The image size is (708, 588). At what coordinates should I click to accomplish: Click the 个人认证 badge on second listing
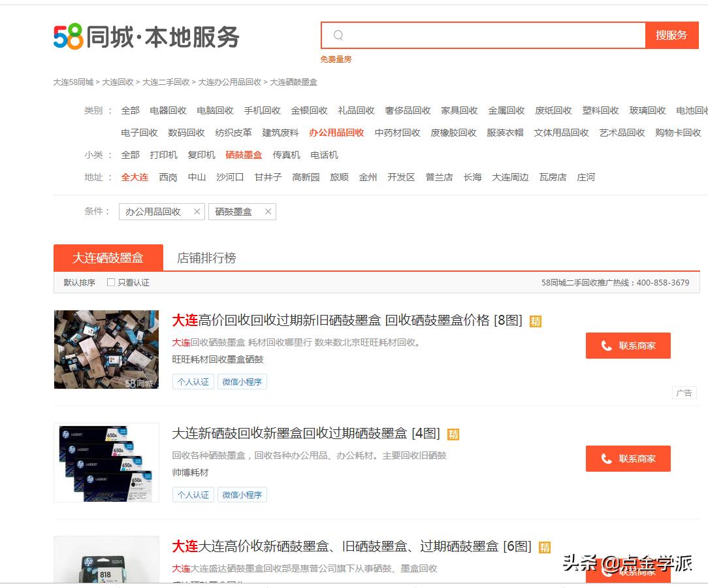193,495
